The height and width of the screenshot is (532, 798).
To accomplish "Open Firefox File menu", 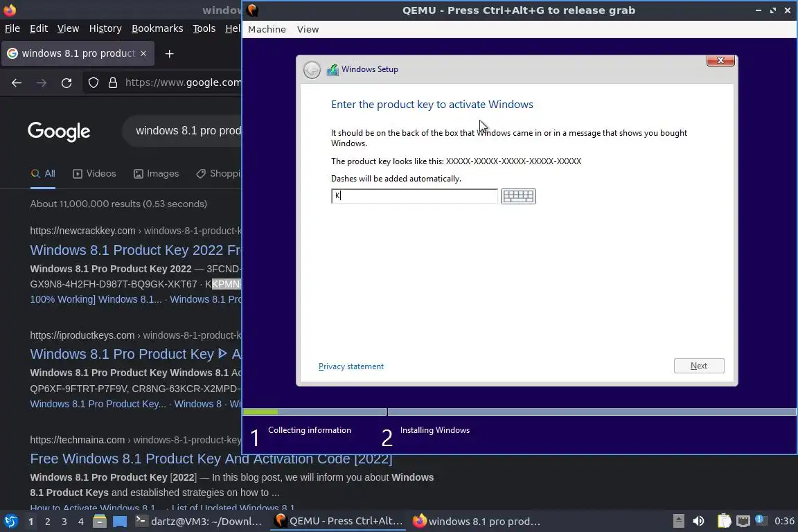I will [x=12, y=28].
